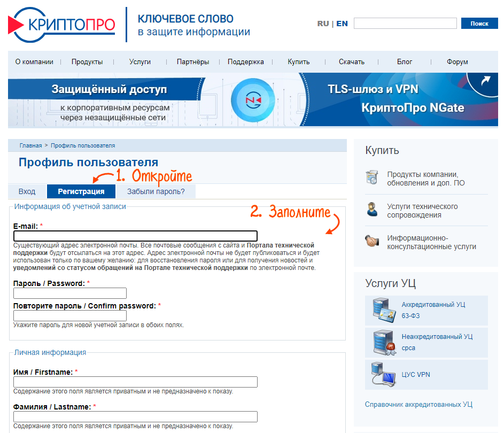Click the arrow icon on NGate banner
Screen dimensions: 504x433
click(x=485, y=80)
